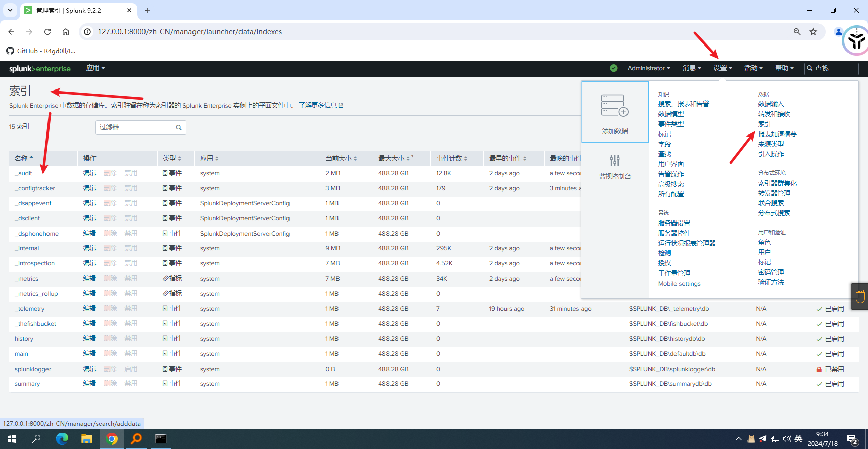The width and height of the screenshot is (868, 449).
Task: Click the green health status check icon
Action: [614, 68]
